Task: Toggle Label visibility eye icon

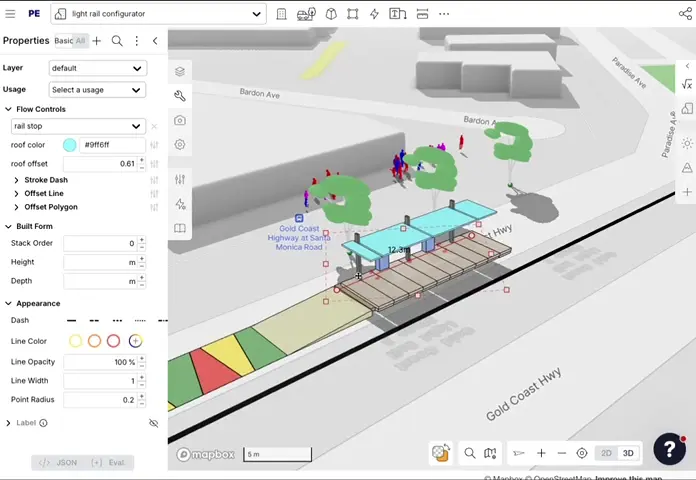Action: point(153,423)
